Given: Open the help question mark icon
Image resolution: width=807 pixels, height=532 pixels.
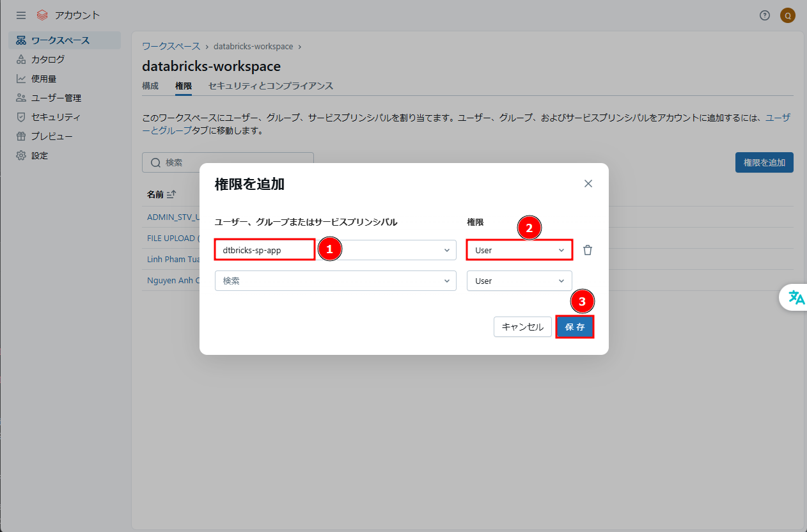Looking at the screenshot, I should point(765,15).
